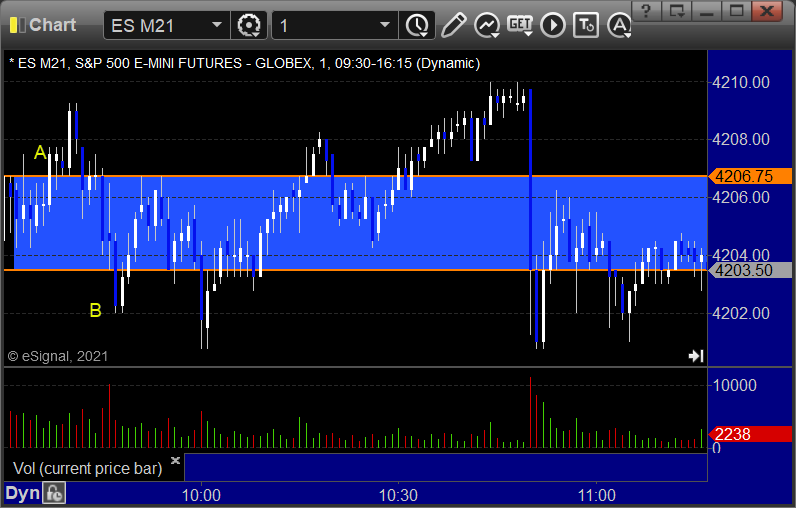
Task: Click the 4210.00 price axis label
Action: [x=741, y=82]
